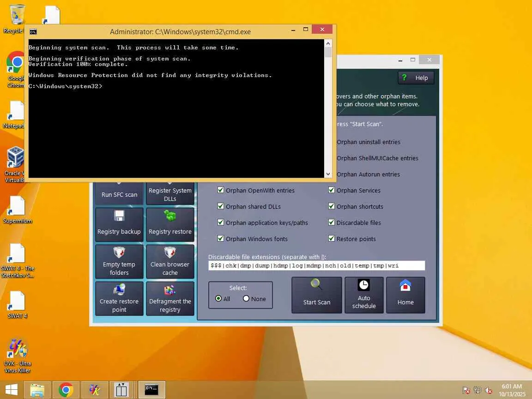Select the SWAT 4 desktop shortcut
The height and width of the screenshot is (399, 532).
coord(17,305)
